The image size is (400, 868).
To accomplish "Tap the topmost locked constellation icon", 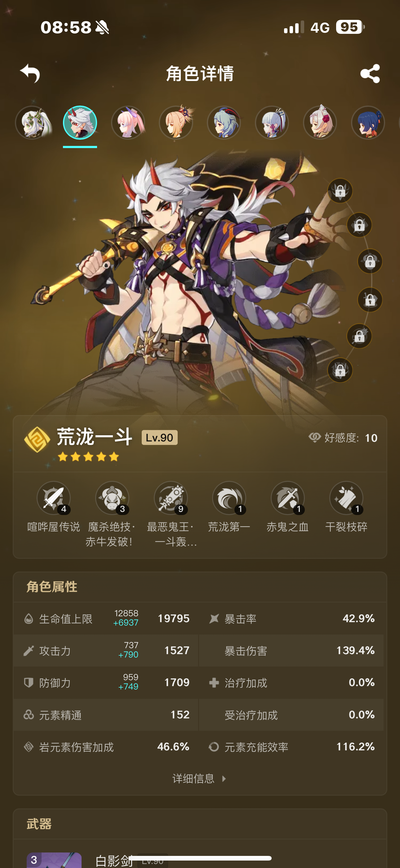I will point(340,191).
